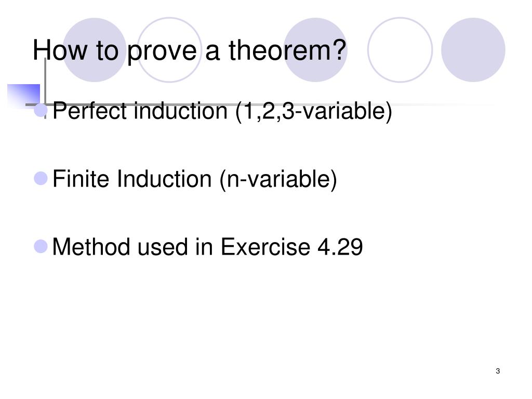
Task: Click the bullet dot before "Finite Induction"
Action: pos(41,179)
